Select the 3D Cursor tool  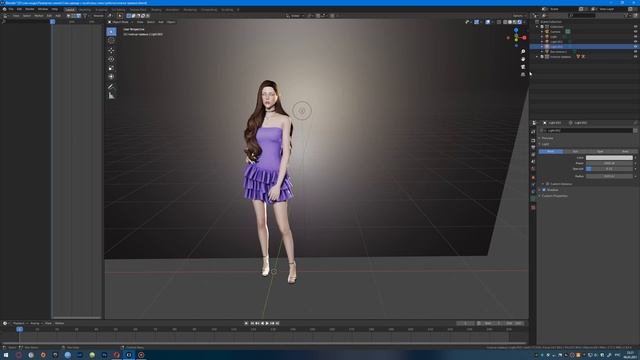[111, 41]
